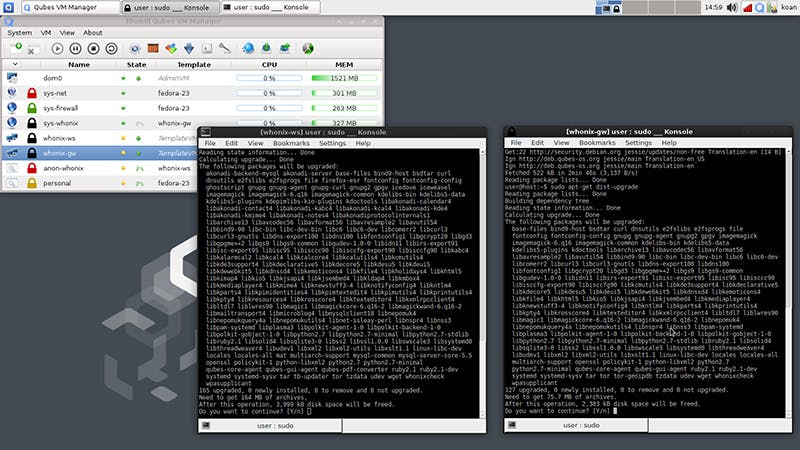Open the VM menu in VM Manager

pyautogui.click(x=46, y=33)
